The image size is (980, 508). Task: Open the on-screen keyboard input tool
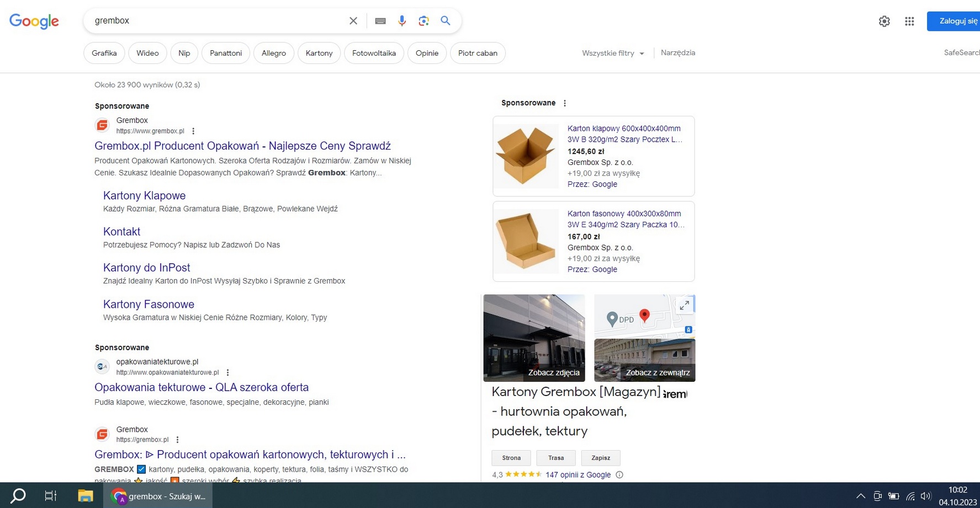(x=380, y=21)
